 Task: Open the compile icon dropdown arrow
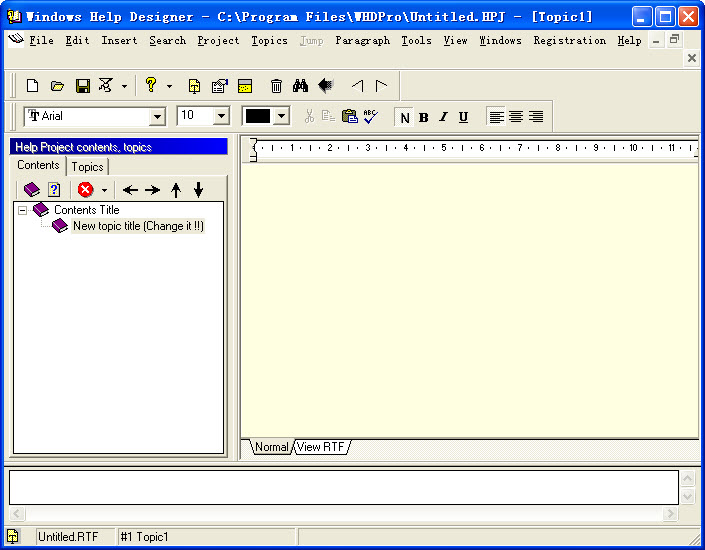[125, 86]
